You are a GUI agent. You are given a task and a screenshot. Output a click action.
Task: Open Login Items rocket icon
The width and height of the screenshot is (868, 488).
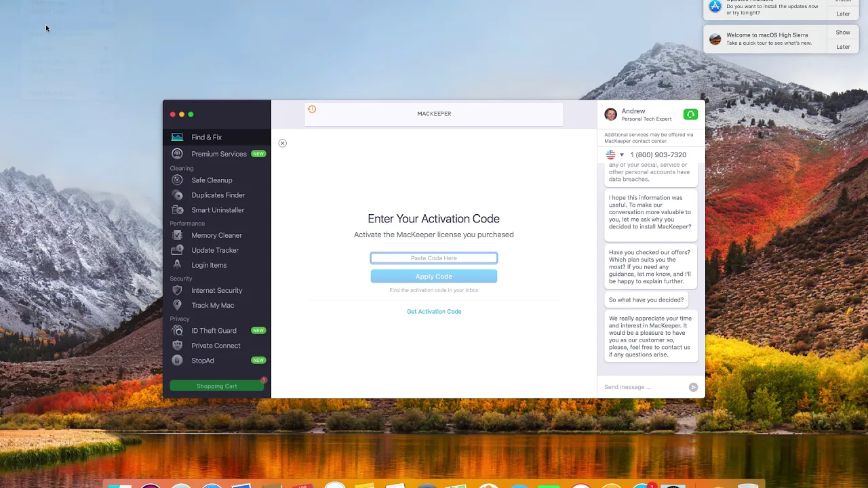(x=177, y=265)
